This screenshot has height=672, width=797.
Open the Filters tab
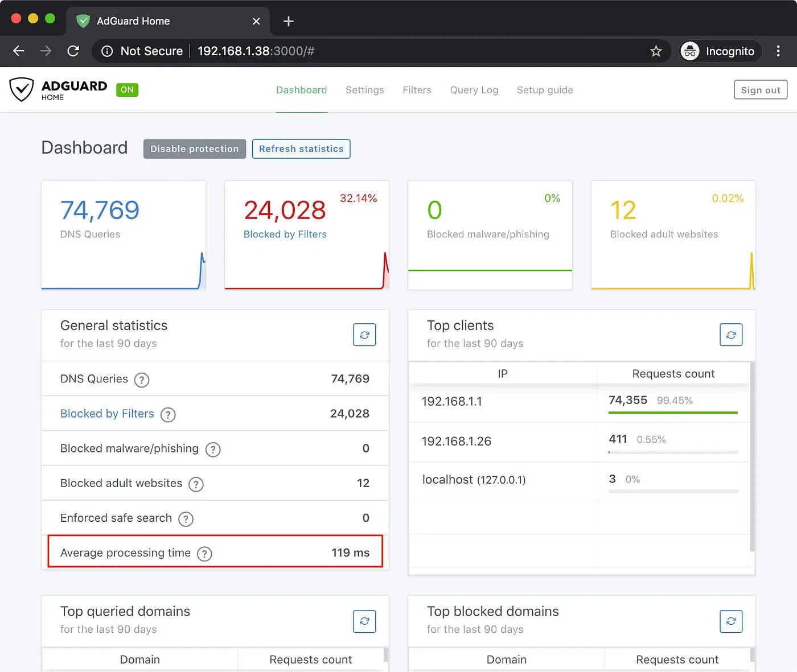pos(417,90)
